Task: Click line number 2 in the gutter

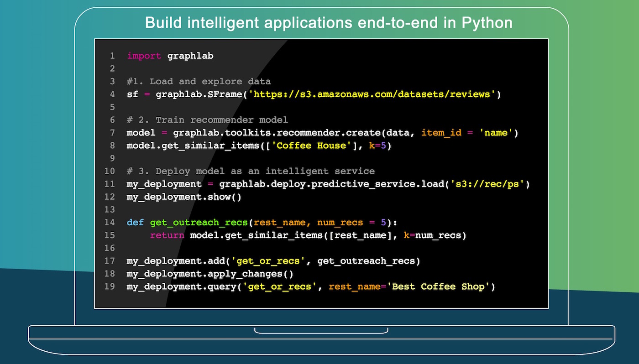Action: click(x=112, y=69)
